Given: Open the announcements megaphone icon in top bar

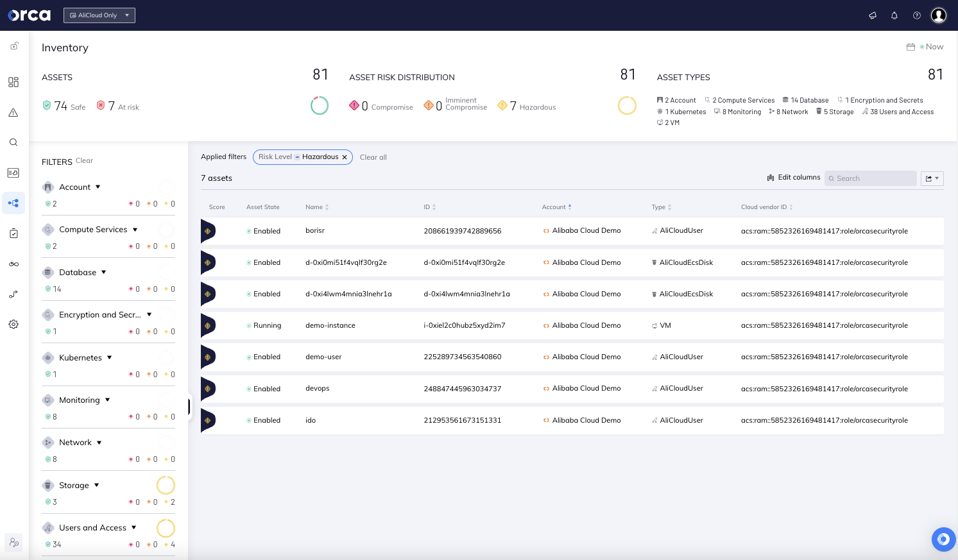Looking at the screenshot, I should pyautogui.click(x=873, y=15).
